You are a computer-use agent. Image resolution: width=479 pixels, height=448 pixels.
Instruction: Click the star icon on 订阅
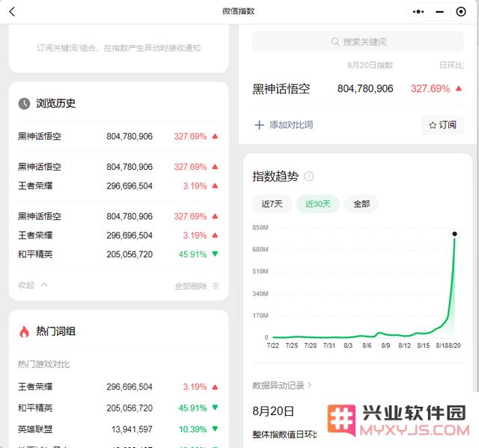pyautogui.click(x=433, y=125)
